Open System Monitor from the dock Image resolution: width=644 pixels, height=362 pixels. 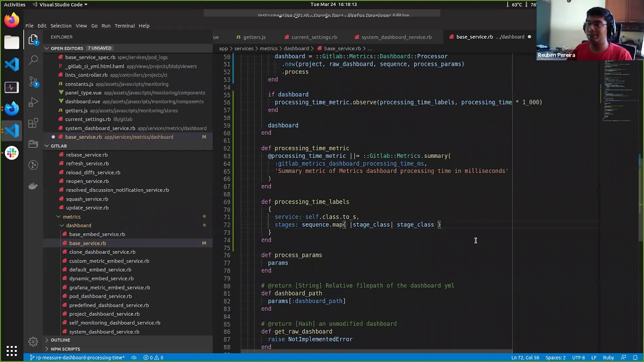[12, 87]
